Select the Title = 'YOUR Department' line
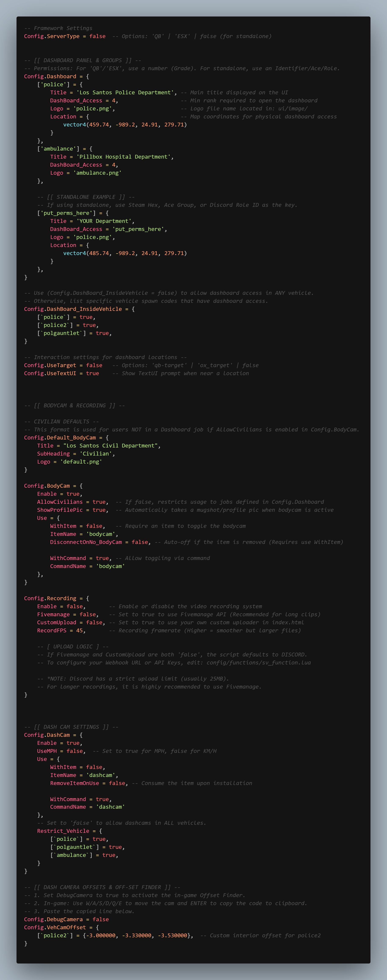 tap(92, 221)
